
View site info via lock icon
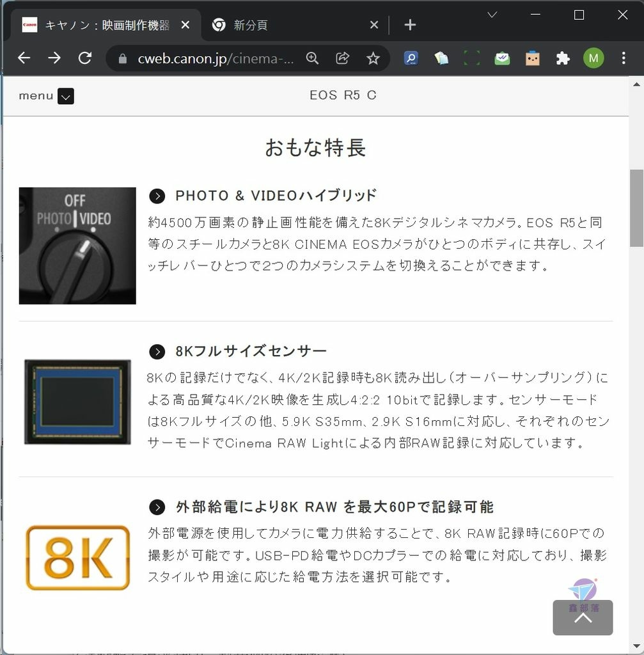pyautogui.click(x=122, y=58)
